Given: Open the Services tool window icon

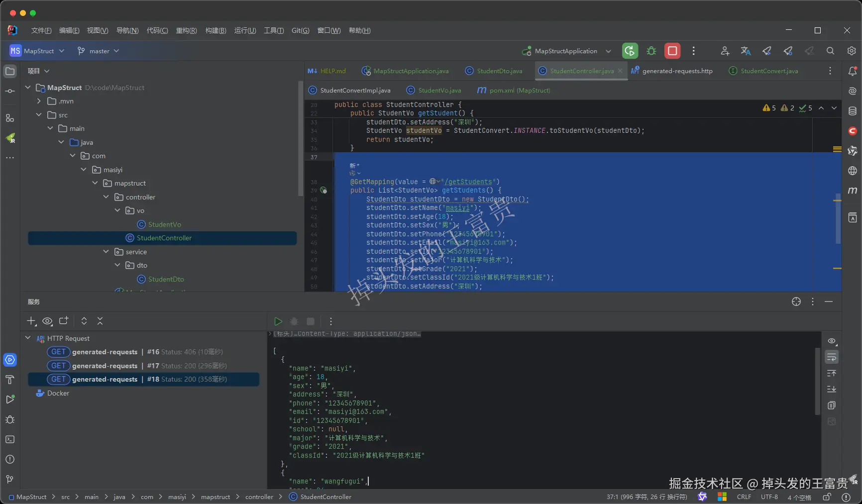Looking at the screenshot, I should pyautogui.click(x=10, y=360).
